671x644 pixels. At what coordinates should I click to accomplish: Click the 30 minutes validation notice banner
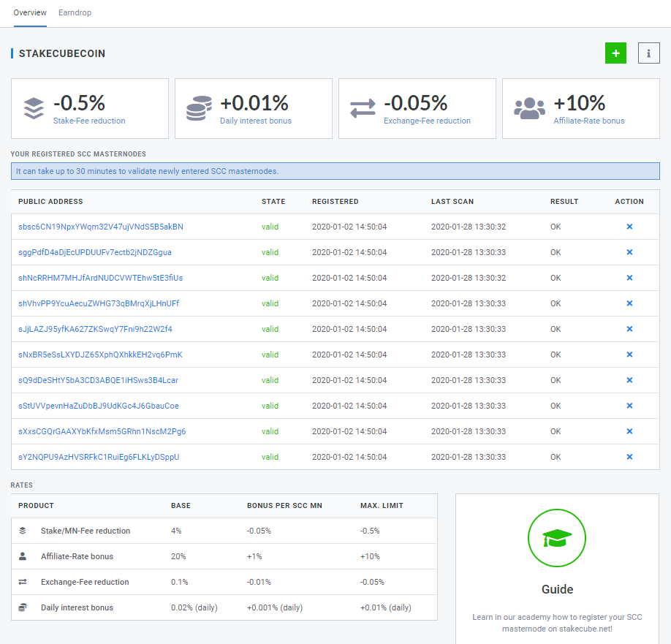coord(335,171)
